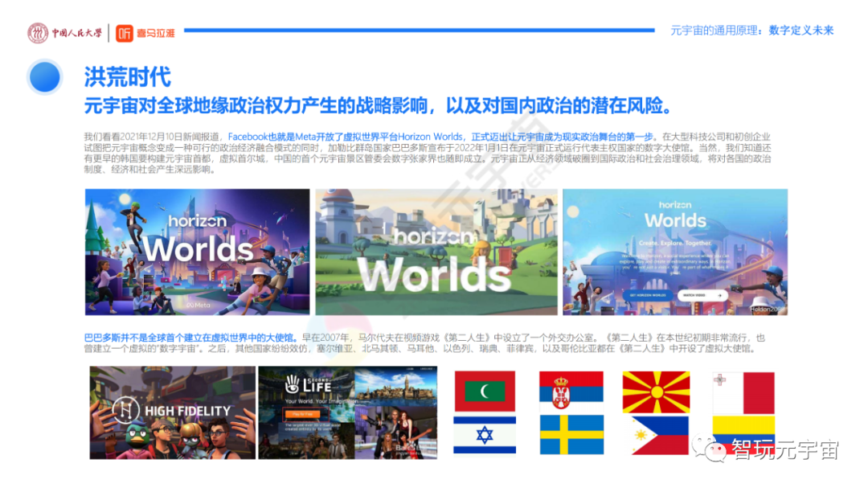
Task: Click the Israel flag
Action: [485, 436]
